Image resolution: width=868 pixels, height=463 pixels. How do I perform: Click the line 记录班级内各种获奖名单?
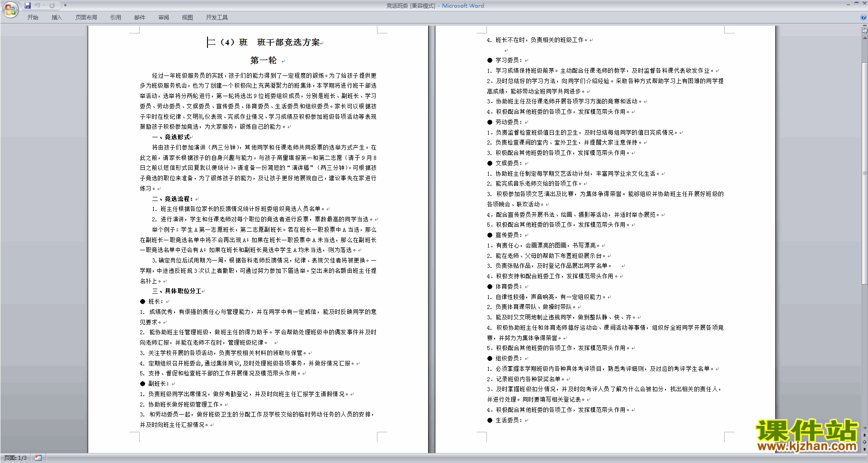[531, 379]
